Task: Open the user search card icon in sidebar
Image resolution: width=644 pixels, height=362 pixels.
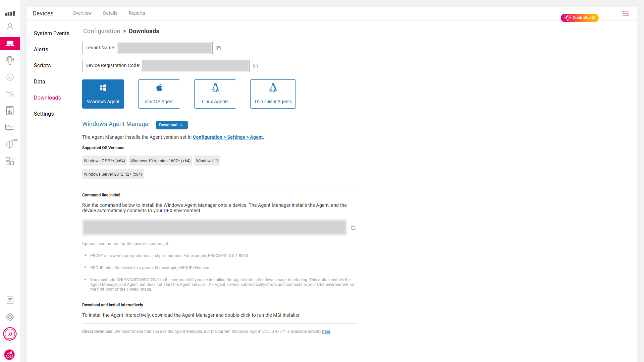Action: click(10, 94)
